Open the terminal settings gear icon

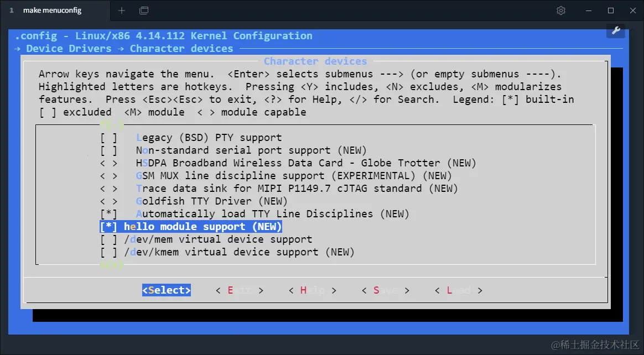pos(560,11)
